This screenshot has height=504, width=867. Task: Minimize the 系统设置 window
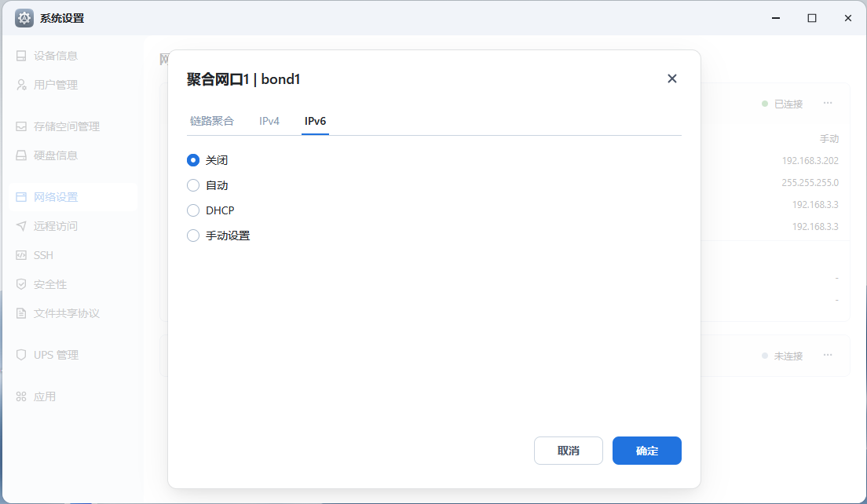pos(776,18)
